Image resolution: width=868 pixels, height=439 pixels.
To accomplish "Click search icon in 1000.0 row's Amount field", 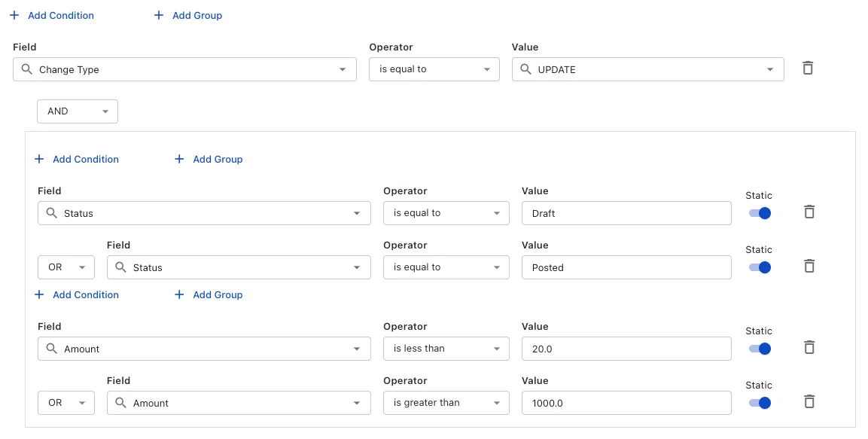I will pos(120,403).
